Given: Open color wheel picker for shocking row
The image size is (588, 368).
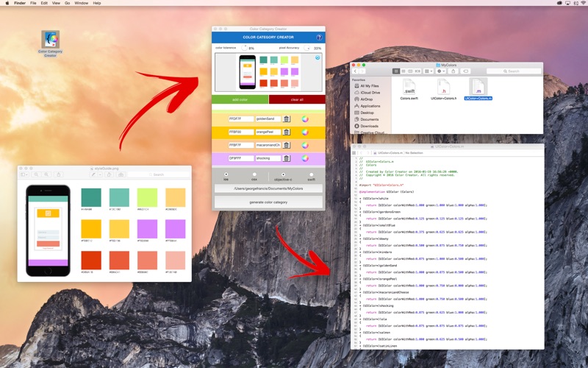Looking at the screenshot, I should pyautogui.click(x=305, y=158).
